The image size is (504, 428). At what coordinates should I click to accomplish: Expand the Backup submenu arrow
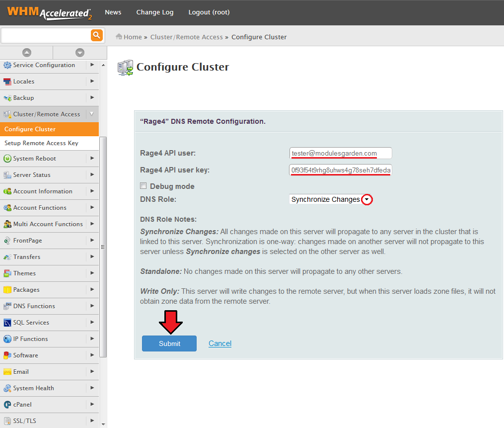[x=92, y=97]
